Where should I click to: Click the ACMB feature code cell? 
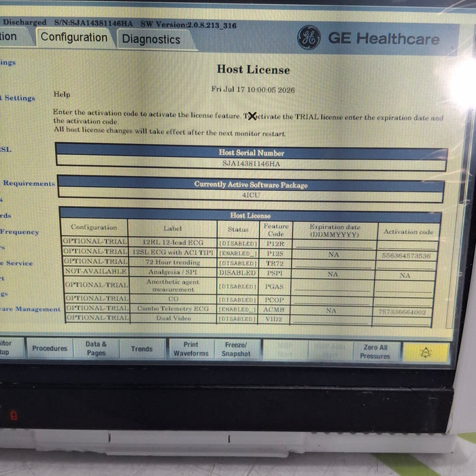pos(273,309)
